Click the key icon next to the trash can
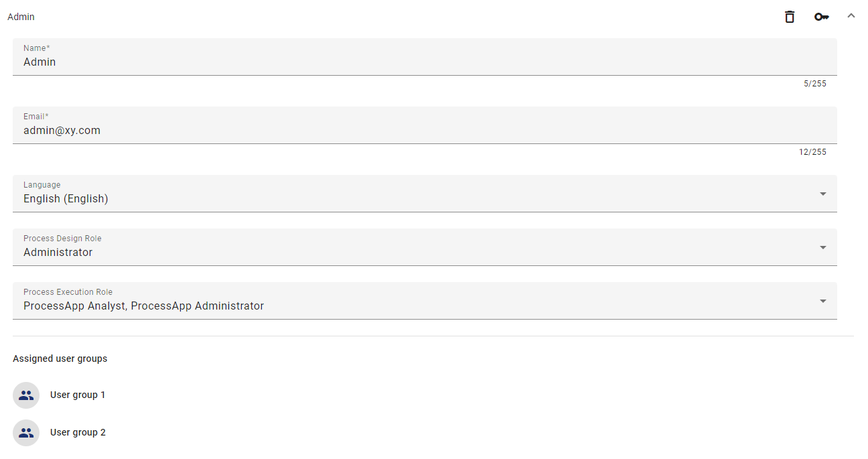The width and height of the screenshot is (868, 459). click(x=822, y=16)
